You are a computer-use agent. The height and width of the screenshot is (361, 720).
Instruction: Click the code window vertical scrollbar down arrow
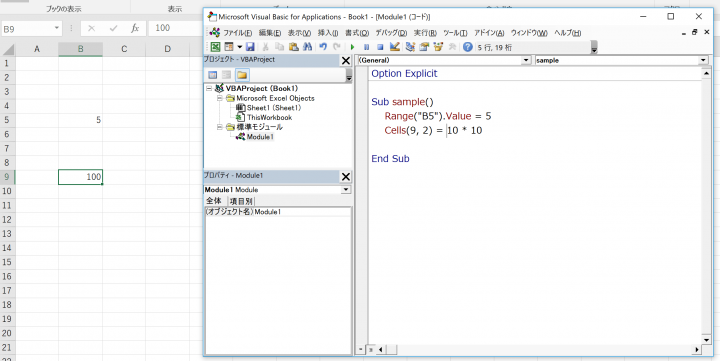point(707,340)
